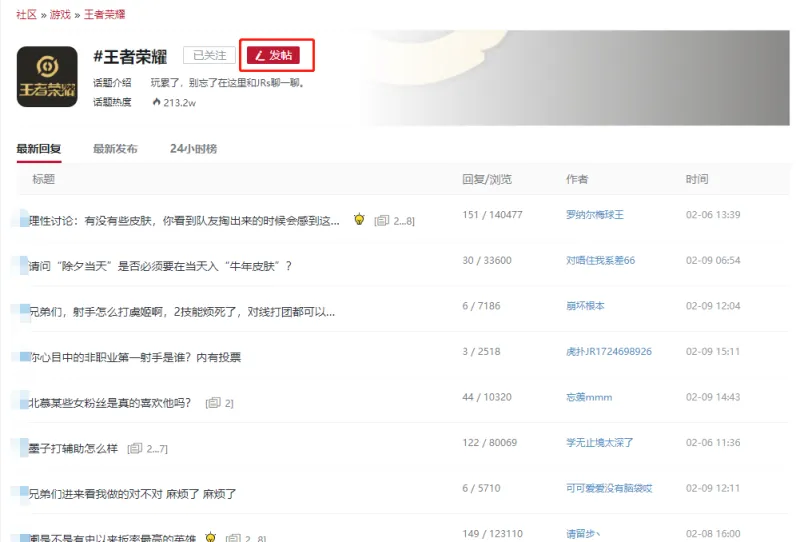This screenshot has height=542, width=800.
Task: Click the timestamp 02-09 06:54
Action: pyautogui.click(x=713, y=260)
